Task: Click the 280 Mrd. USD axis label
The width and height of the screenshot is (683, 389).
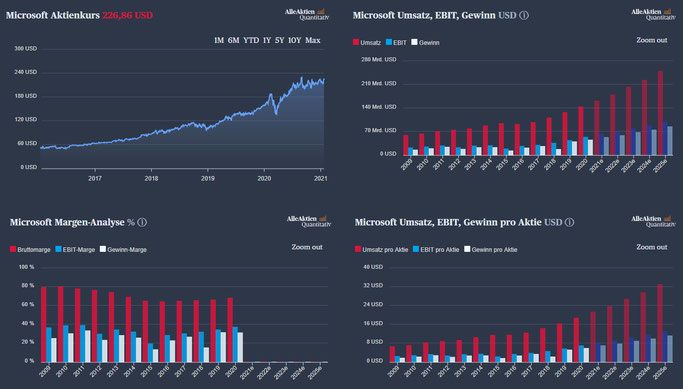Action: [379, 60]
